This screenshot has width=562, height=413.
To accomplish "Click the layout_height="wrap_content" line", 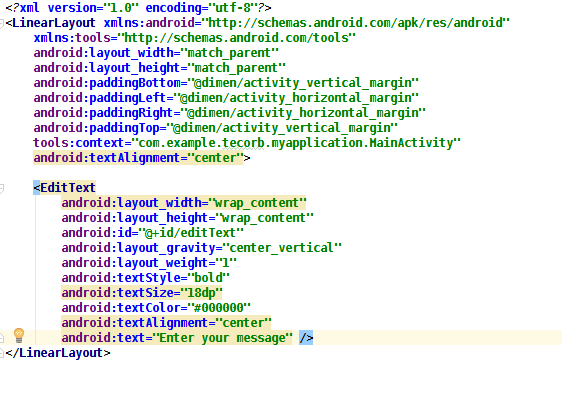I will (187, 218).
